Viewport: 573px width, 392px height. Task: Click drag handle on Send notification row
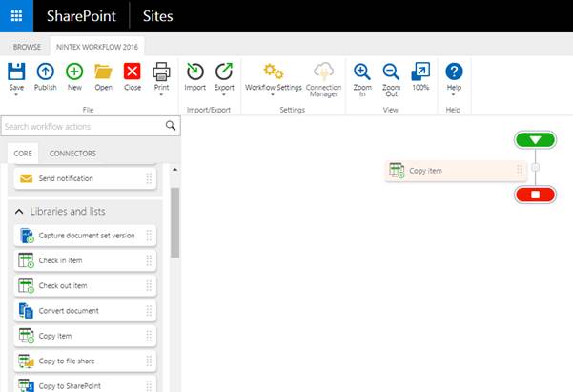click(x=149, y=178)
